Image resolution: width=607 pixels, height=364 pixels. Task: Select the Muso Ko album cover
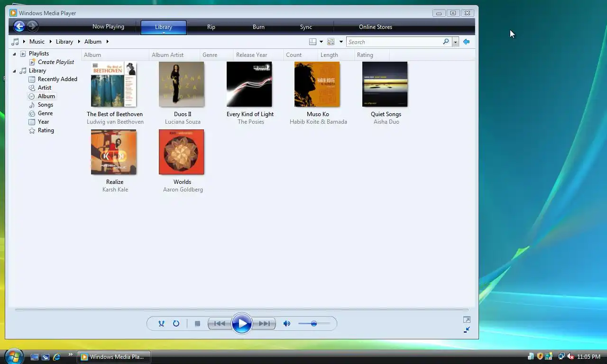point(317,84)
